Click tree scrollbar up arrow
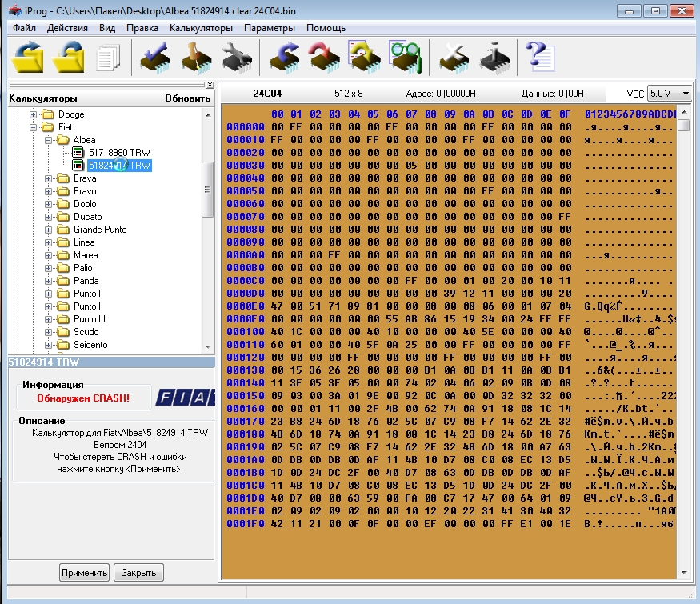Image resolution: width=700 pixels, height=604 pixels. coord(208,115)
